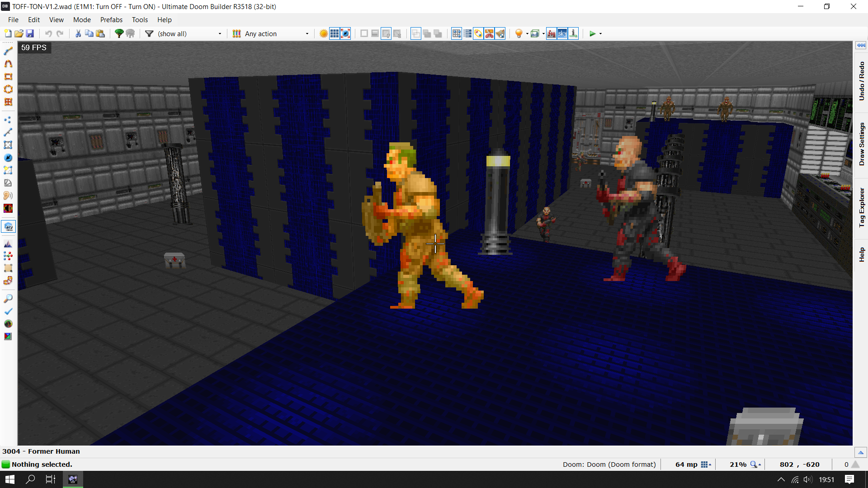Viewport: 868px width, 488px height.
Task: Toggle full brightness sun icon
Action: coord(324,33)
